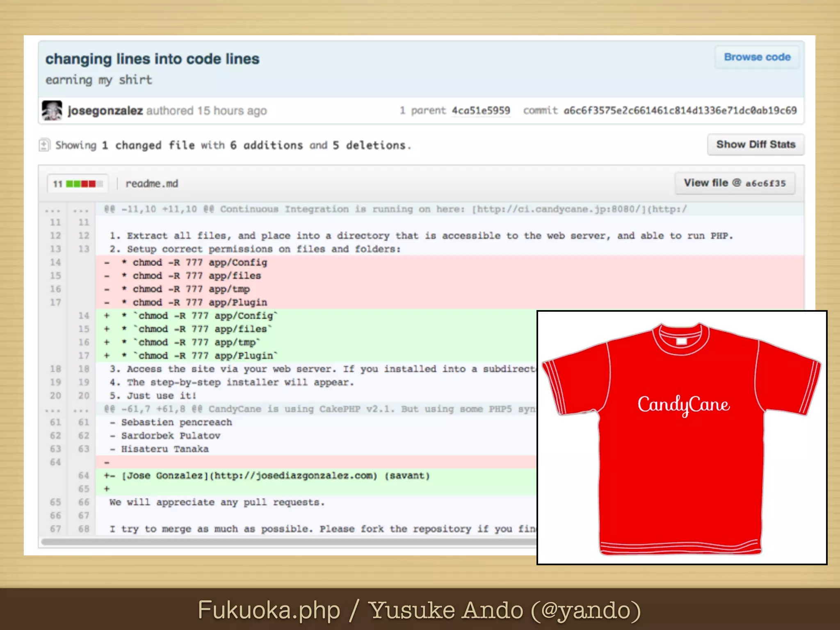The width and height of the screenshot is (840, 630).
Task: Click the josegonzalez avatar image
Action: tap(52, 110)
